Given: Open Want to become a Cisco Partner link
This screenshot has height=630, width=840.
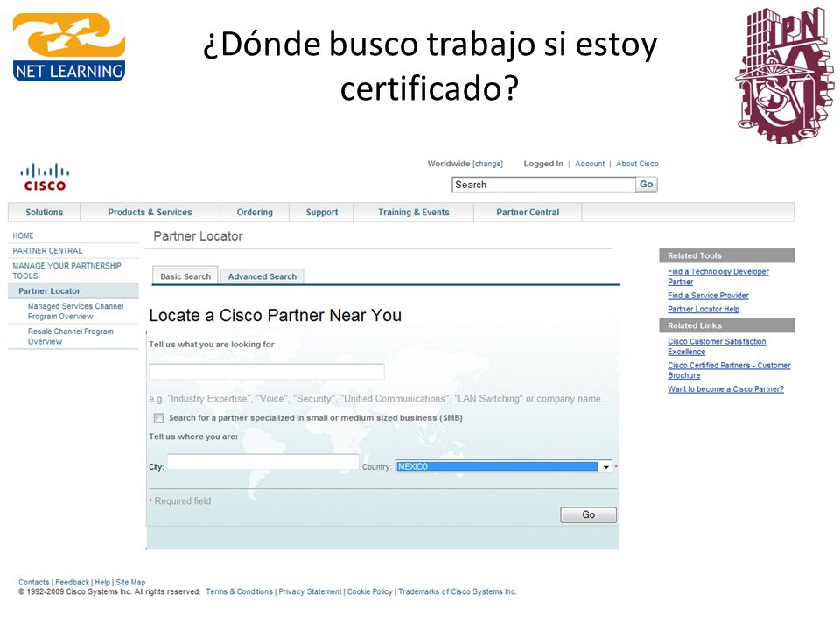Looking at the screenshot, I should pos(725,388).
